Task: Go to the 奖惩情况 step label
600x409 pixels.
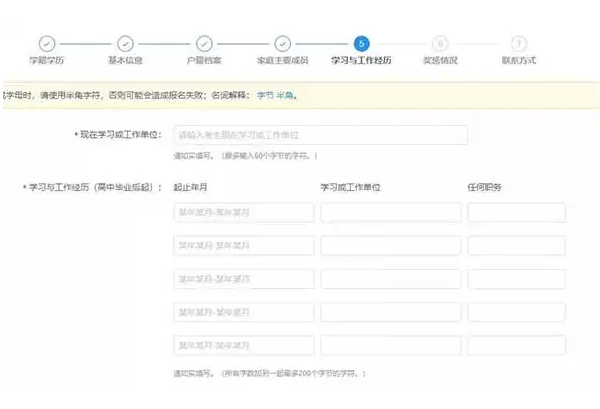Action: pos(440,60)
